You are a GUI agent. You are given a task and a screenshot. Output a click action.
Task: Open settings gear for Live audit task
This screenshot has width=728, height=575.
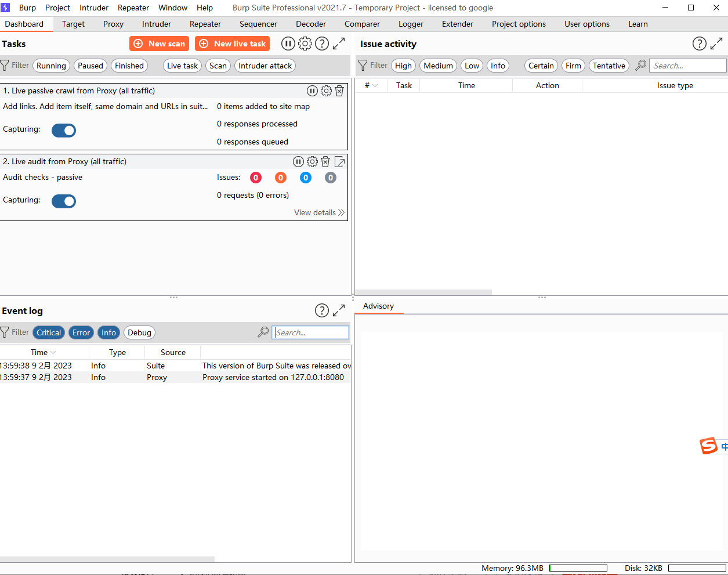pos(312,161)
